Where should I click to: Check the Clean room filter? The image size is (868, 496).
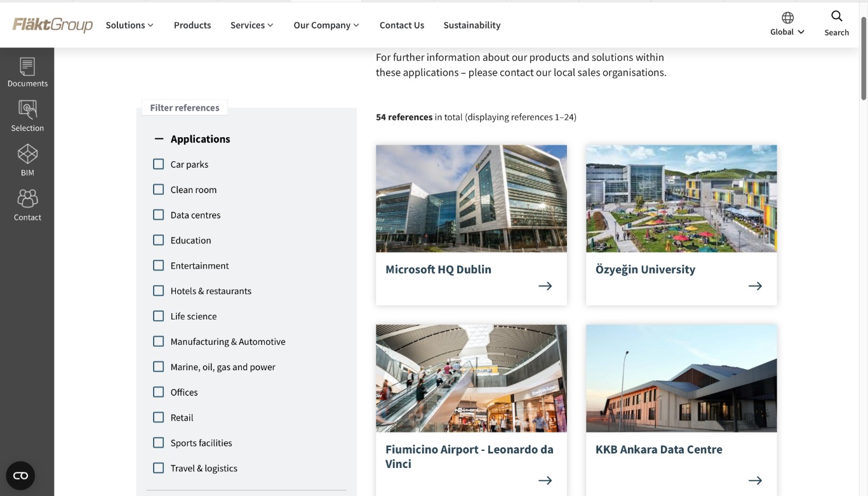tap(159, 189)
